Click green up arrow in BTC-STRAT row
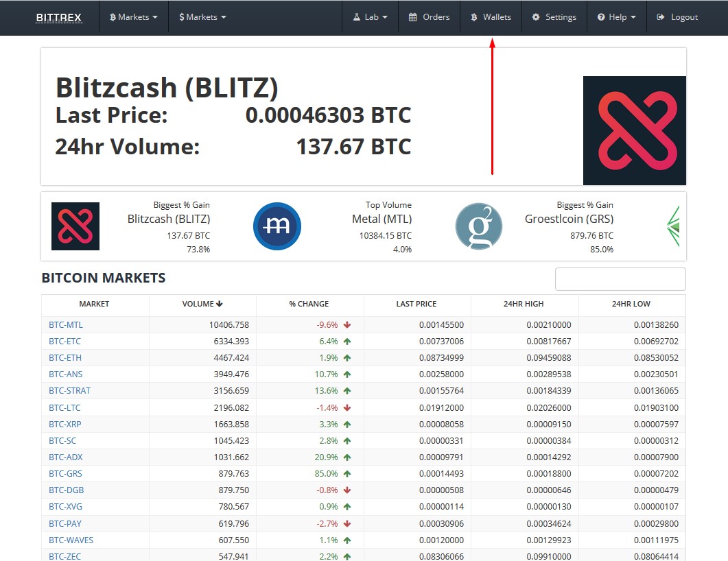The image size is (728, 561). coord(347,391)
